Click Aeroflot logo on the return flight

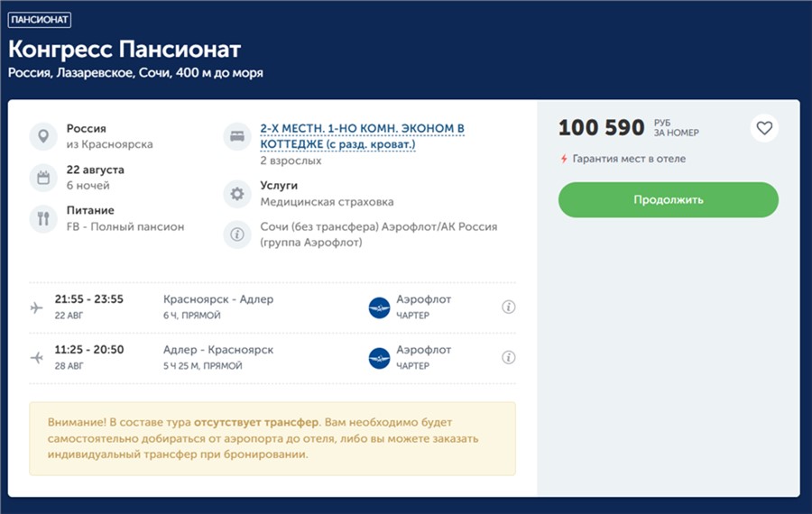pyautogui.click(x=379, y=358)
